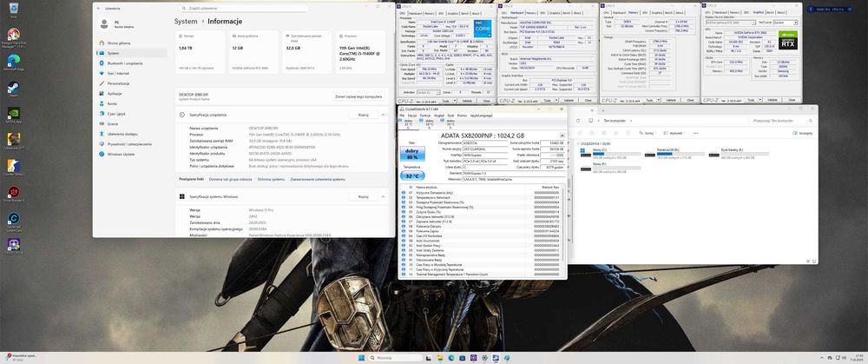
Task: Click the Magazyn 1,84 TB card
Action: 200,53
